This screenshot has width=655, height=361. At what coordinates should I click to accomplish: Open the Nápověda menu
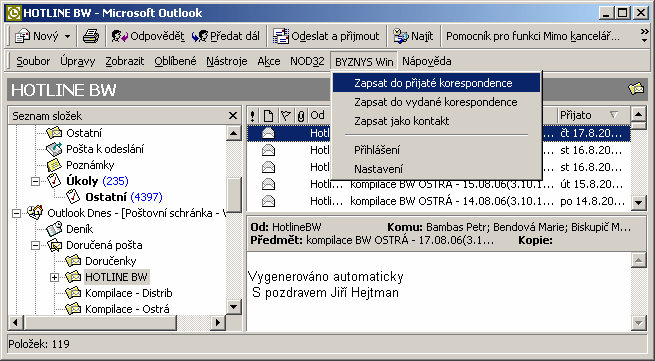[x=427, y=61]
